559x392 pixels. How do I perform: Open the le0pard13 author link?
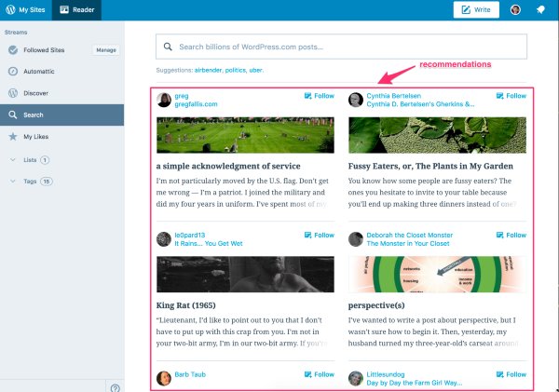coord(190,236)
